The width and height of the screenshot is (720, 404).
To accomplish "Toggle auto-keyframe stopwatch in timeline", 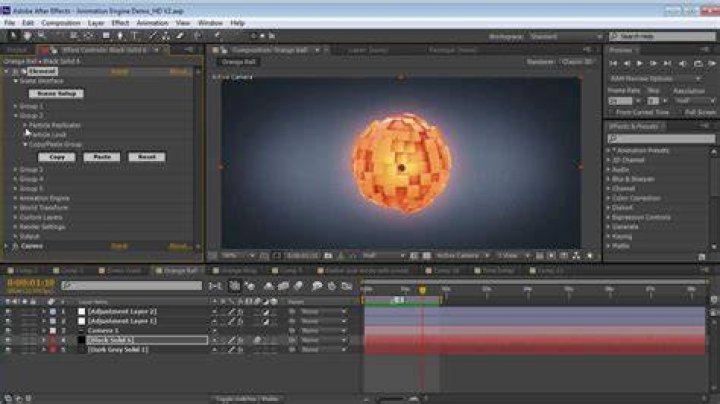I will tap(332, 286).
